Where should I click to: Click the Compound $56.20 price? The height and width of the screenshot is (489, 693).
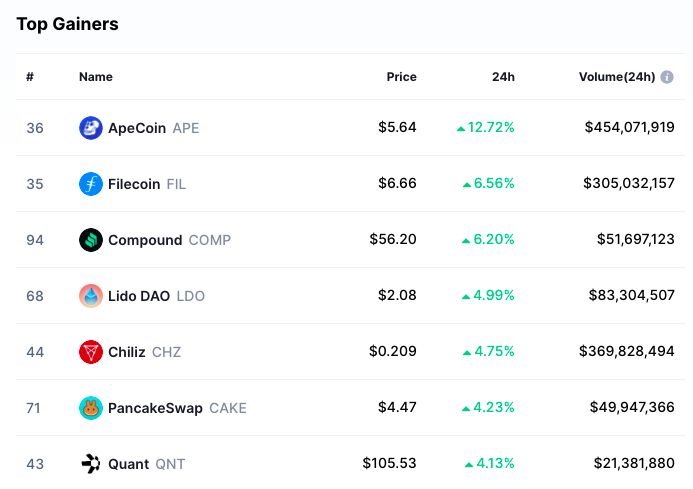pos(393,240)
